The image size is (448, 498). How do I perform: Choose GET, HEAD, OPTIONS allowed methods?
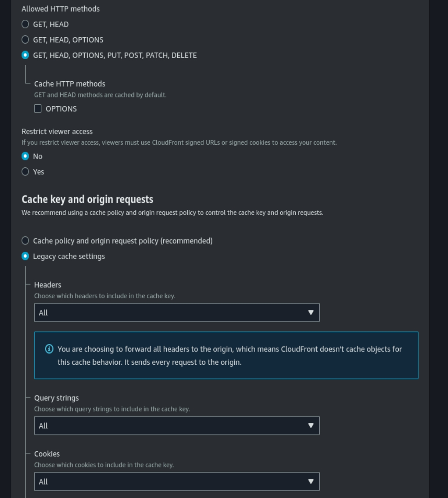(25, 40)
